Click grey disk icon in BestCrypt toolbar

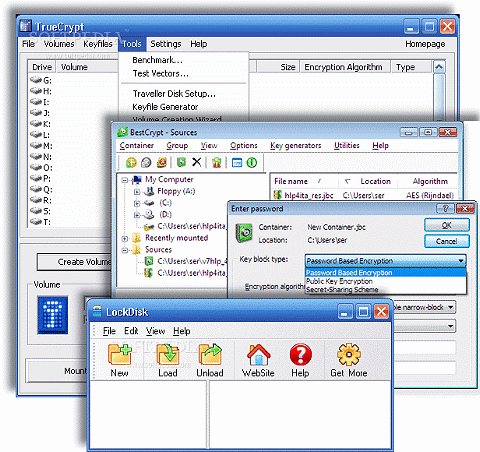(146, 163)
